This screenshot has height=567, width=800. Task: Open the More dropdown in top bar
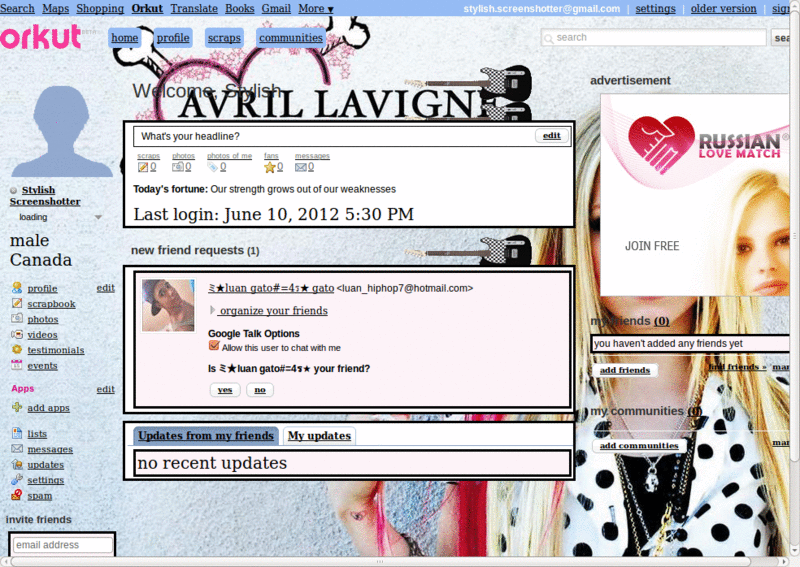click(x=316, y=9)
